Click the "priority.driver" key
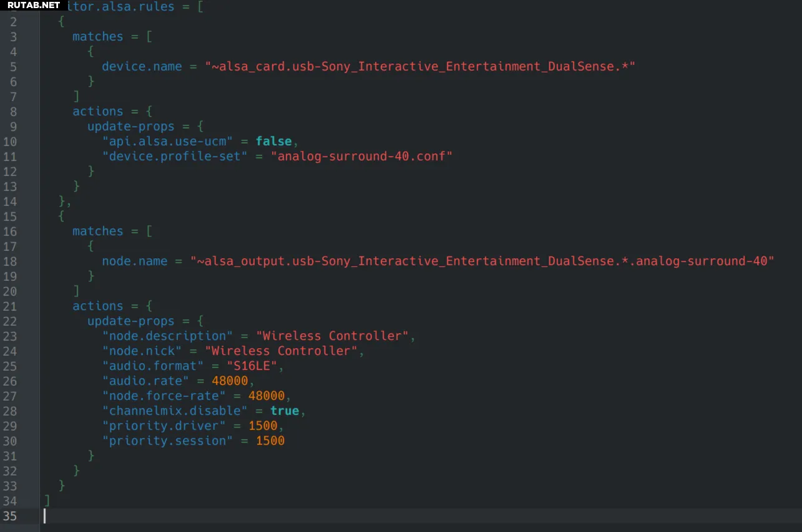802x532 pixels. [164, 426]
